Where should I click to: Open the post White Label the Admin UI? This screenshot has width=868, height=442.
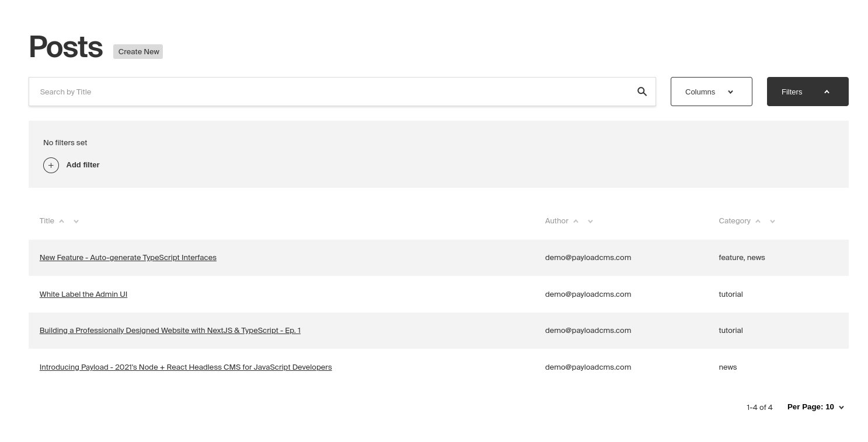tap(83, 294)
